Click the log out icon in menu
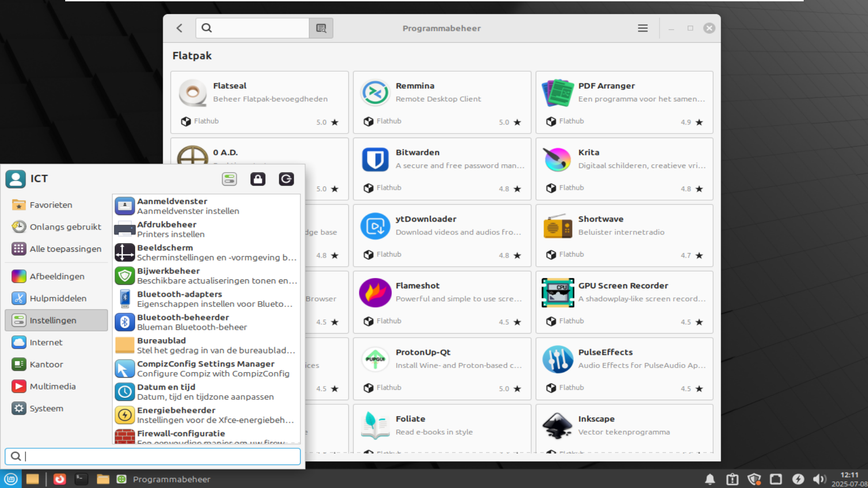868x488 pixels. [286, 179]
